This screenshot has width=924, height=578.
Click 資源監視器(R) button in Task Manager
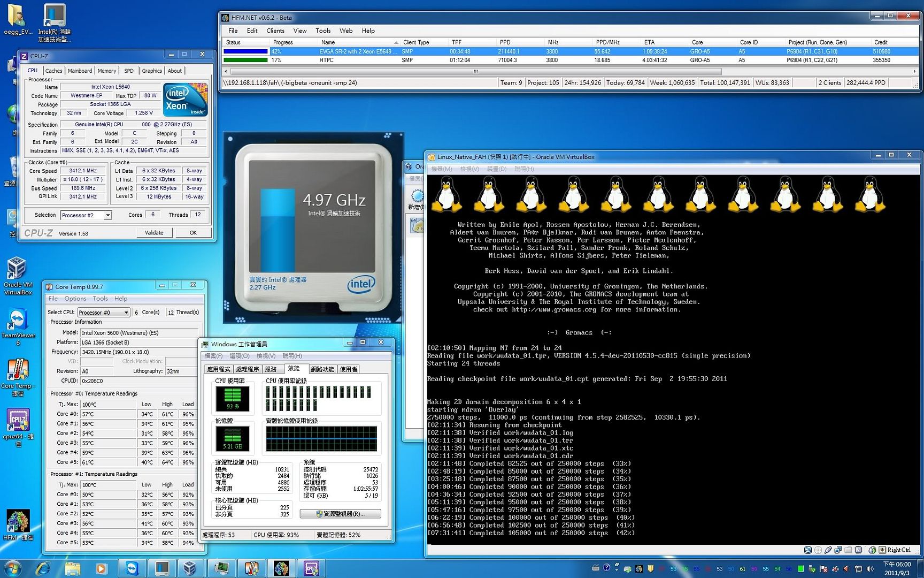tap(341, 514)
